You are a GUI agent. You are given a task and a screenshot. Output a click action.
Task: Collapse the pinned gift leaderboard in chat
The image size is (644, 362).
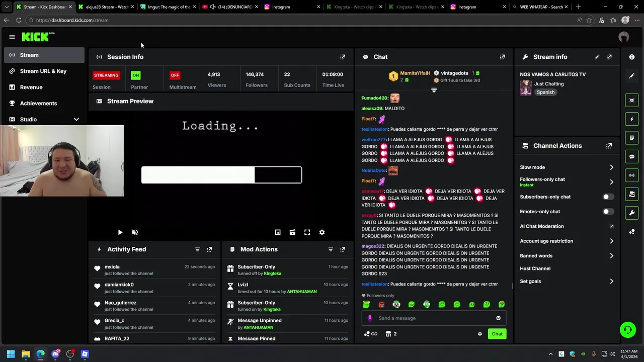434,90
